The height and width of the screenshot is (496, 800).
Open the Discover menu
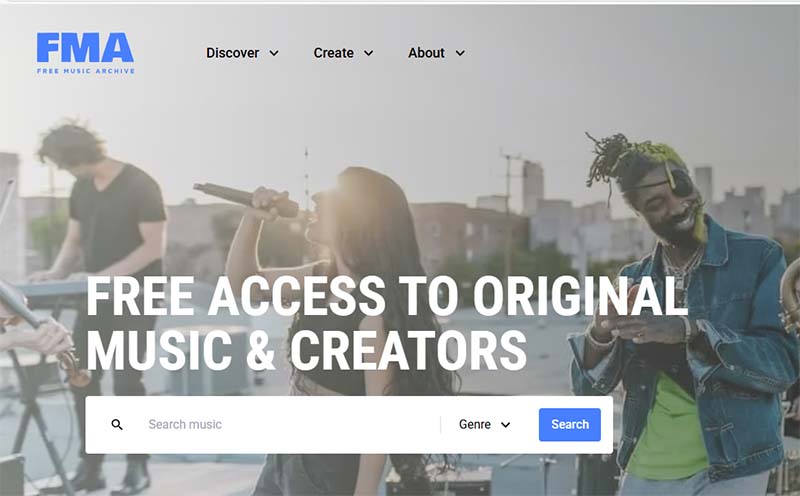[x=242, y=53]
